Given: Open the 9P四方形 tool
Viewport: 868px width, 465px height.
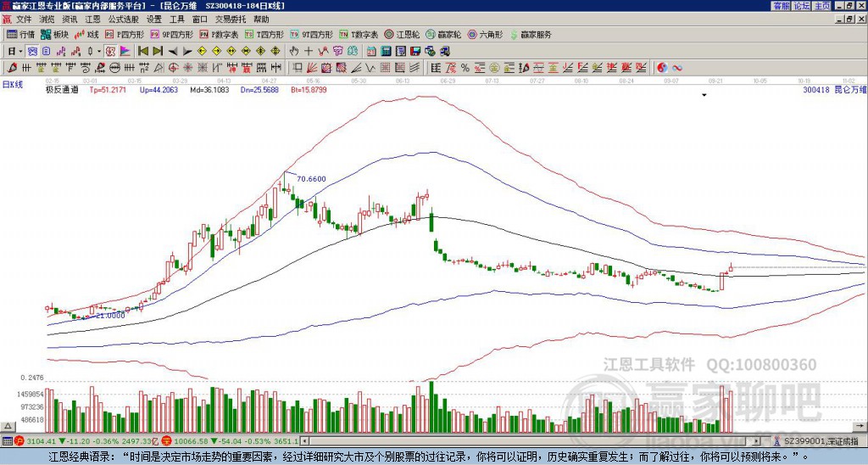Looking at the screenshot, I should click(172, 34).
